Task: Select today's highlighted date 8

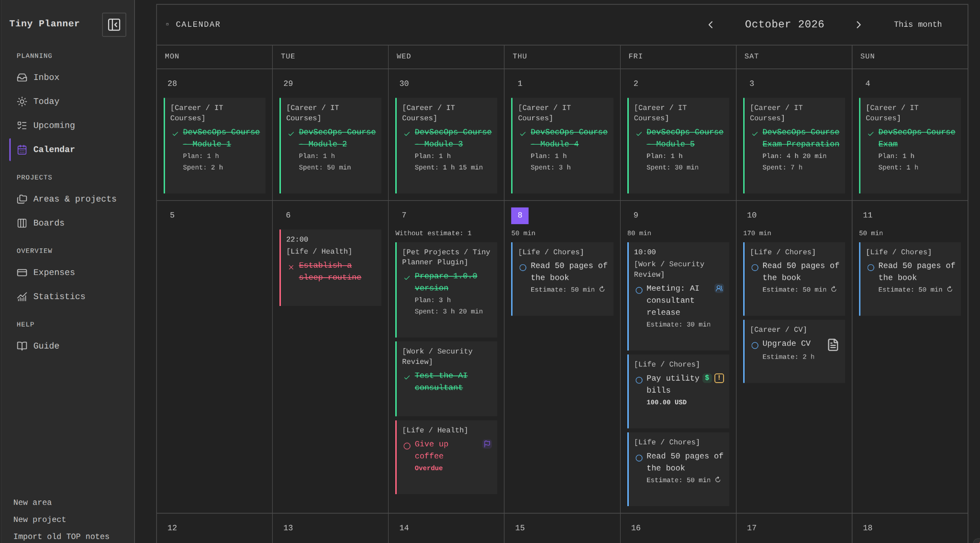Action: click(x=520, y=215)
